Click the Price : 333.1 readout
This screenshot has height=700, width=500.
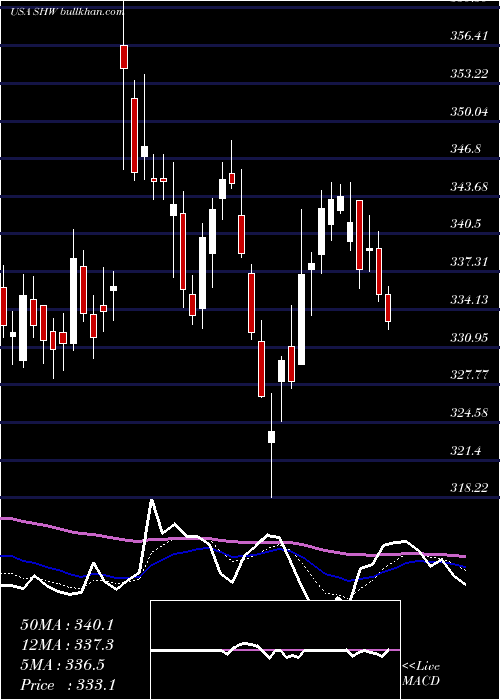point(68,685)
